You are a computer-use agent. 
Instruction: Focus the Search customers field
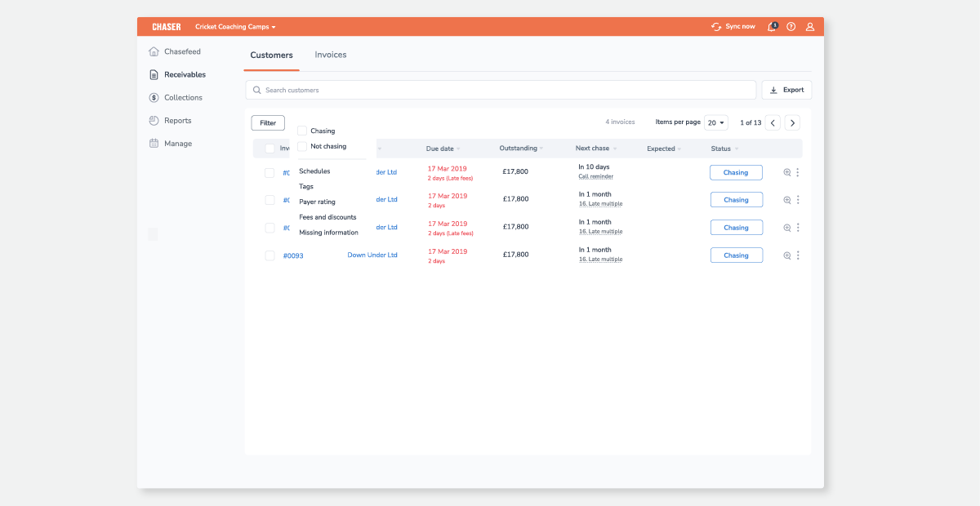tap(501, 90)
